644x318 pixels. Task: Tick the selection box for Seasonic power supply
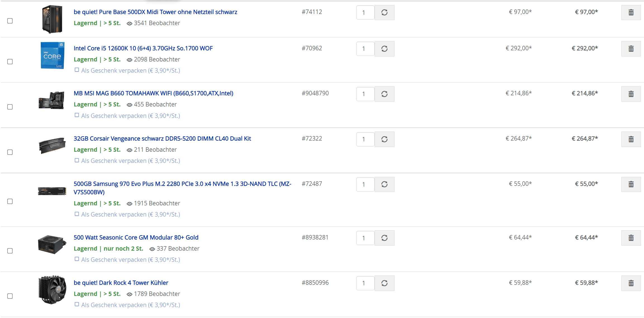10,251
